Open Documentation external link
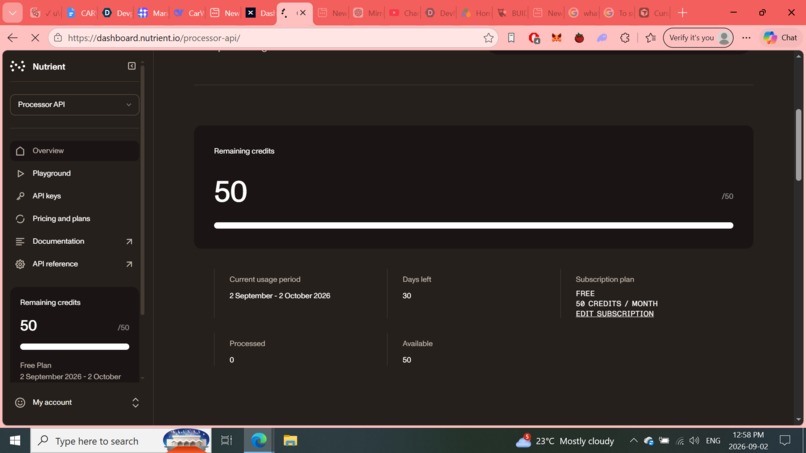Viewport: 806px width, 453px height. click(75, 241)
